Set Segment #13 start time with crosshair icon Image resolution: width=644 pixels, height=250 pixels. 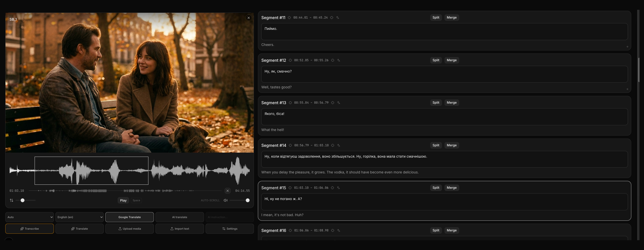coord(290,103)
